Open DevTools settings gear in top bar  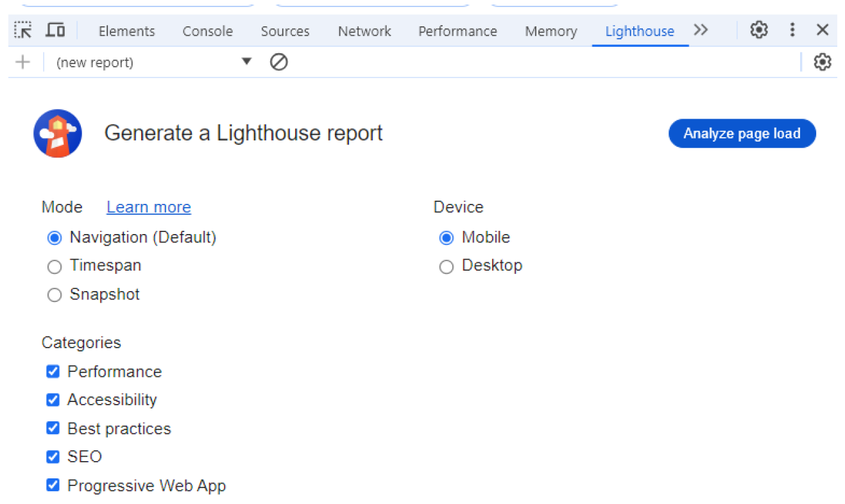point(759,30)
